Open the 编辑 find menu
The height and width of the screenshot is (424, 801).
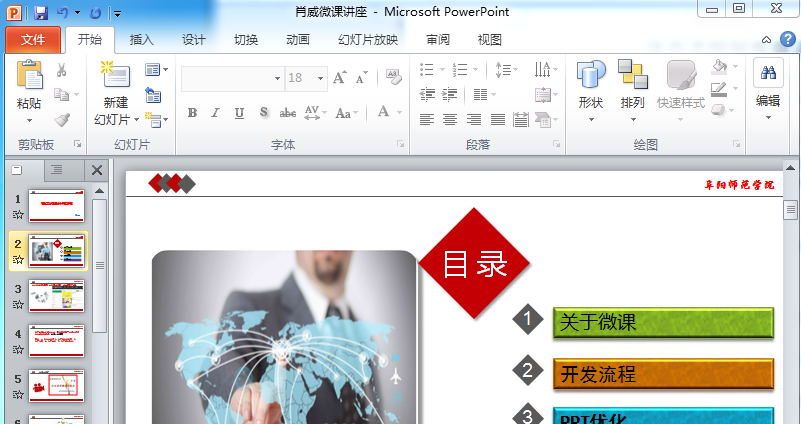point(768,91)
